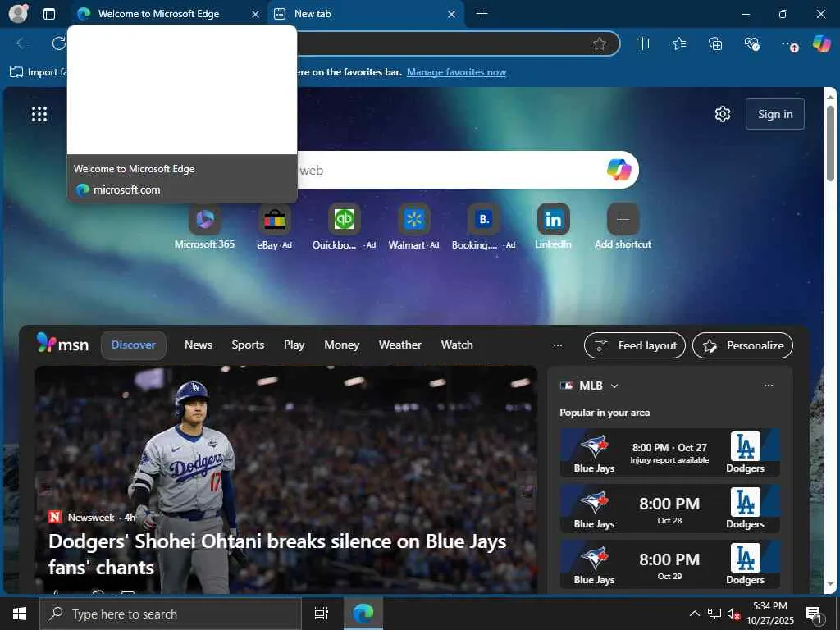
Task: Open the browser profile avatar
Action: 18,13
